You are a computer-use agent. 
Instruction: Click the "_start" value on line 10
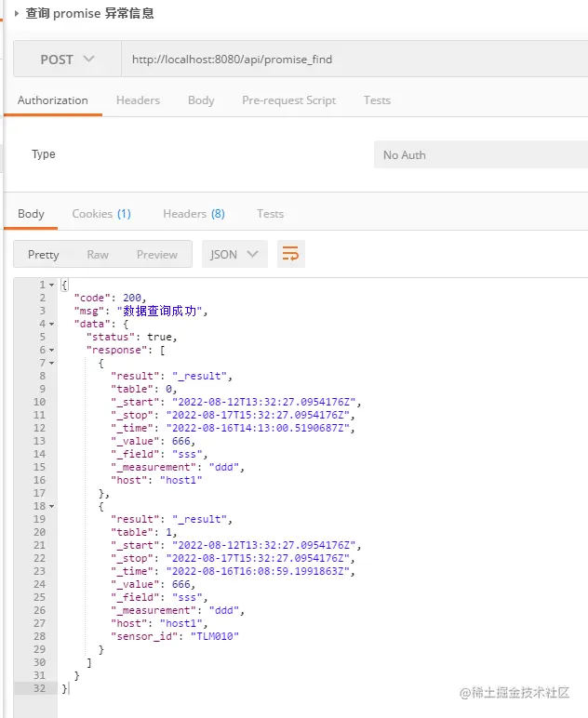[264, 402]
